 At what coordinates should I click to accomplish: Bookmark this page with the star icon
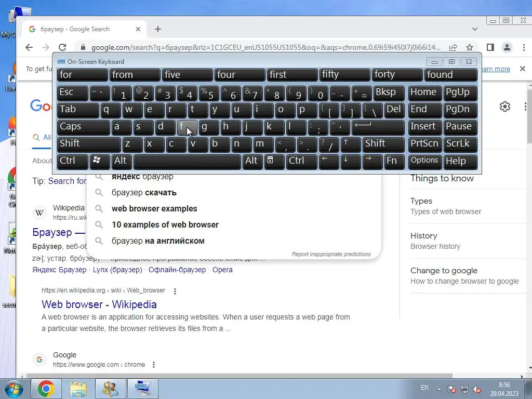pyautogui.click(x=470, y=47)
